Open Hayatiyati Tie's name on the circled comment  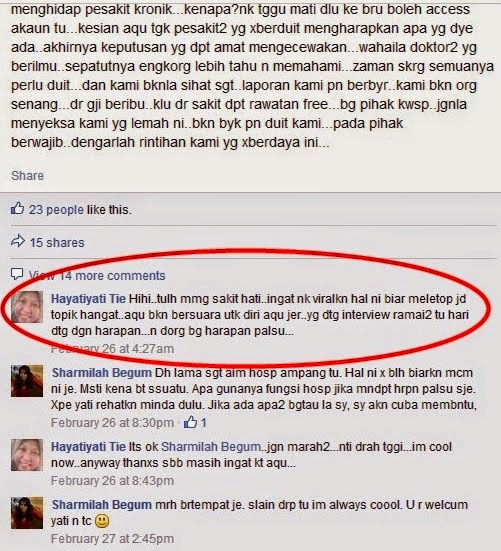(88, 299)
